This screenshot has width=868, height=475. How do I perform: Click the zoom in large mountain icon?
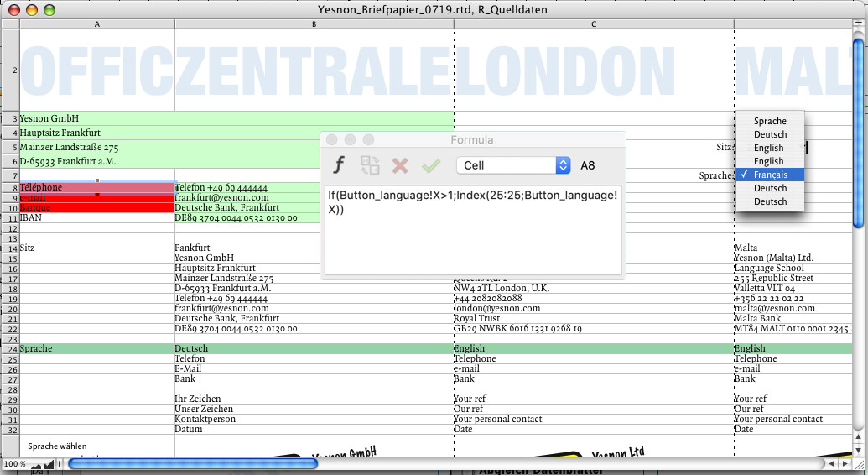pyautogui.click(x=49, y=463)
